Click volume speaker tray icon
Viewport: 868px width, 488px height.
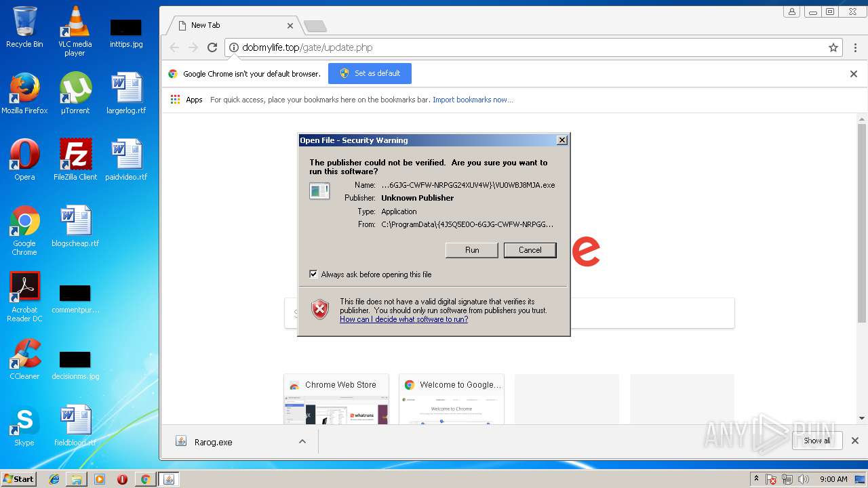point(804,479)
